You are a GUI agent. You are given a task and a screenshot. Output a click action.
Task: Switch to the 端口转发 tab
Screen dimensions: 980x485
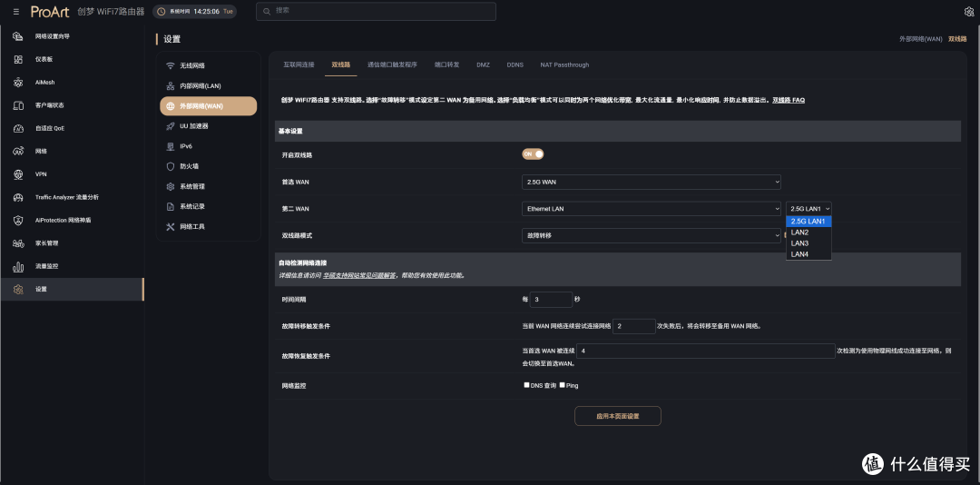(x=446, y=64)
